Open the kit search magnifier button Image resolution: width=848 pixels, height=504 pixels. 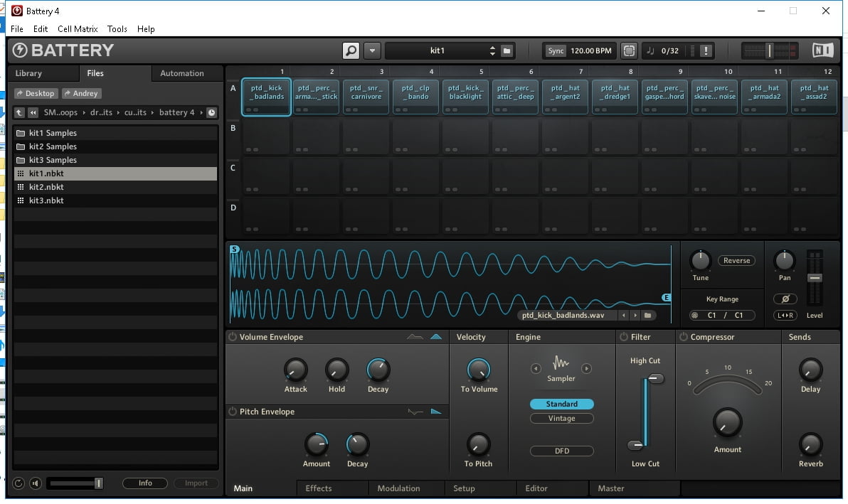[351, 50]
